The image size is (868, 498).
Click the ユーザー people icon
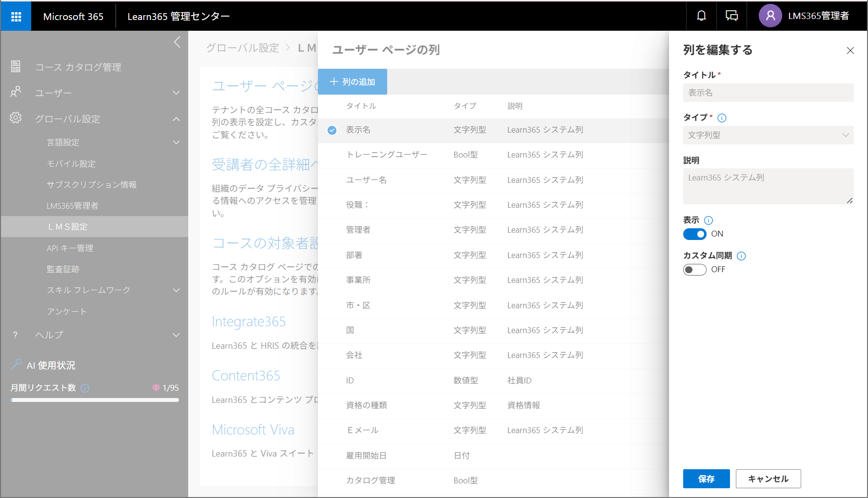[x=16, y=92]
